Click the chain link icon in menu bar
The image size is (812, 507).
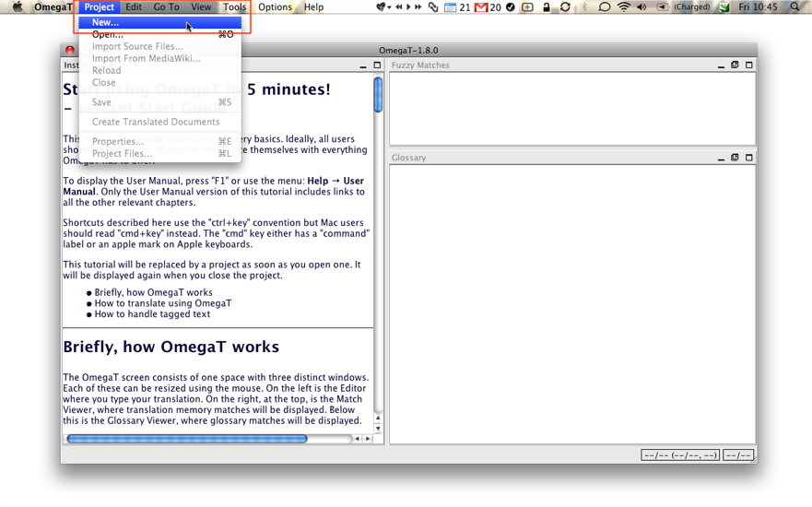433,6
